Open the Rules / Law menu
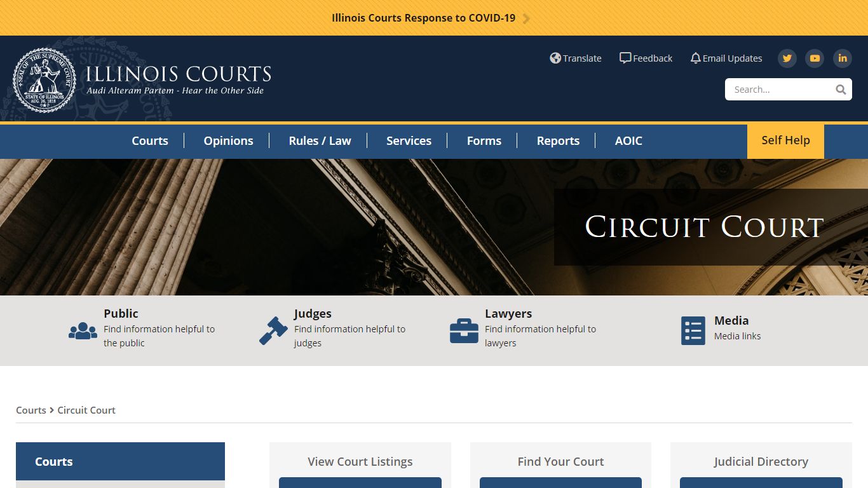The height and width of the screenshot is (488, 868). click(x=320, y=141)
